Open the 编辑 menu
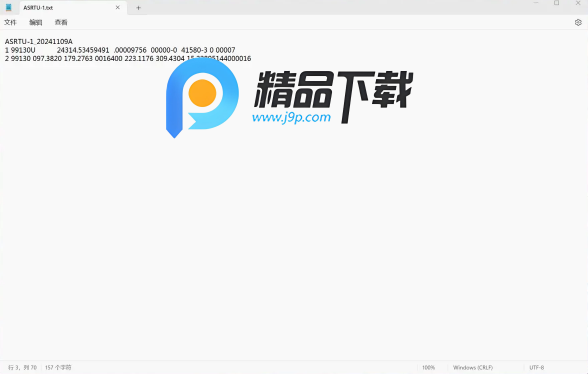This screenshot has width=588, height=374. click(36, 23)
